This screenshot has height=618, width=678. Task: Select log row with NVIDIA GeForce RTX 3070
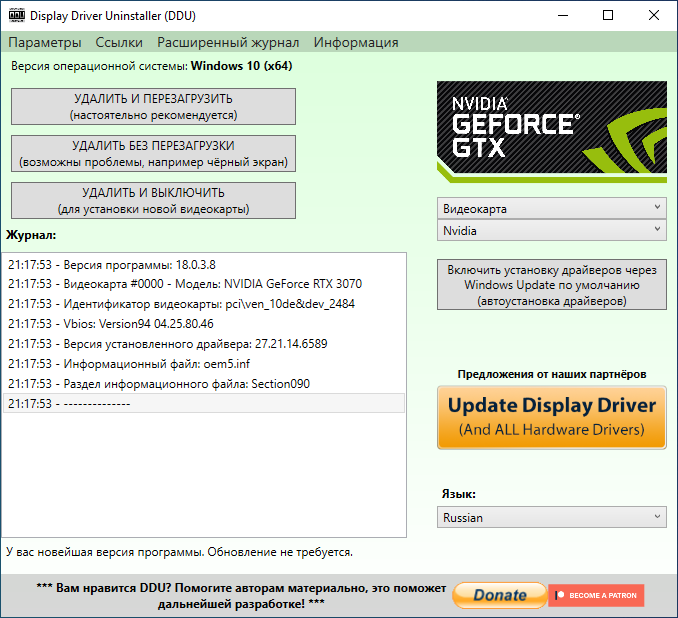point(204,284)
